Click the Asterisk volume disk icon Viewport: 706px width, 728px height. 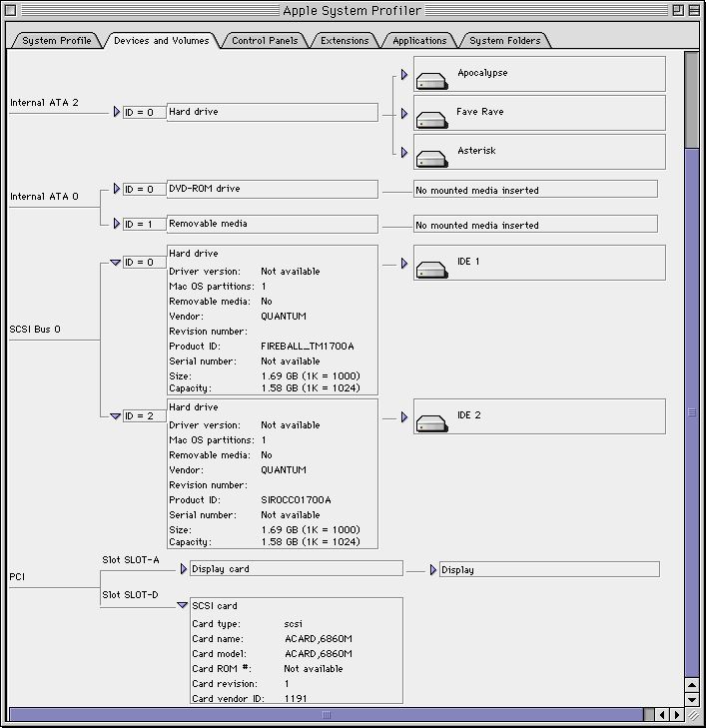pyautogui.click(x=431, y=158)
